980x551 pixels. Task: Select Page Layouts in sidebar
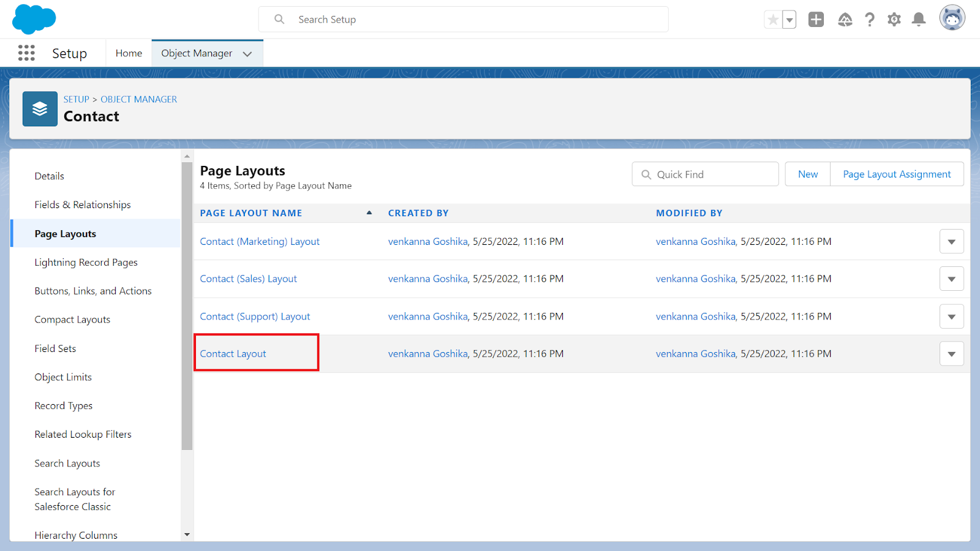click(66, 234)
